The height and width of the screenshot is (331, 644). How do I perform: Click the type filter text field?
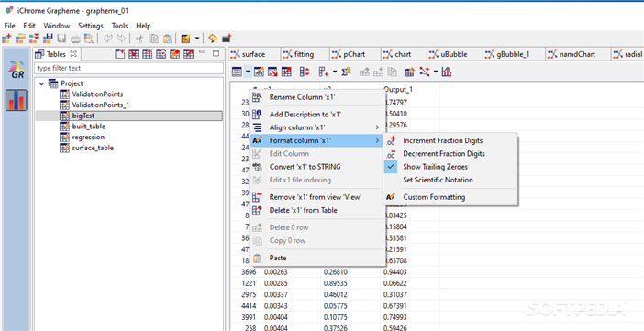[x=129, y=68]
